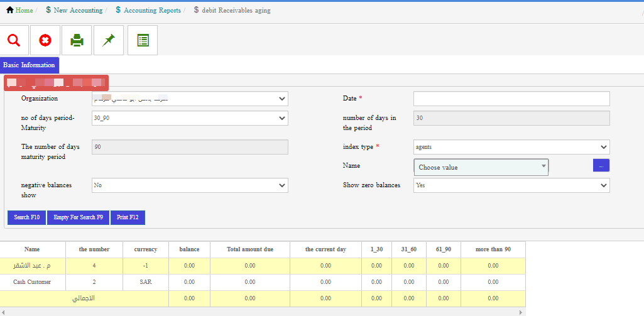Expand the no of days period-Maturity dropdown
Screen dimensions: 644x316
[x=190, y=118]
